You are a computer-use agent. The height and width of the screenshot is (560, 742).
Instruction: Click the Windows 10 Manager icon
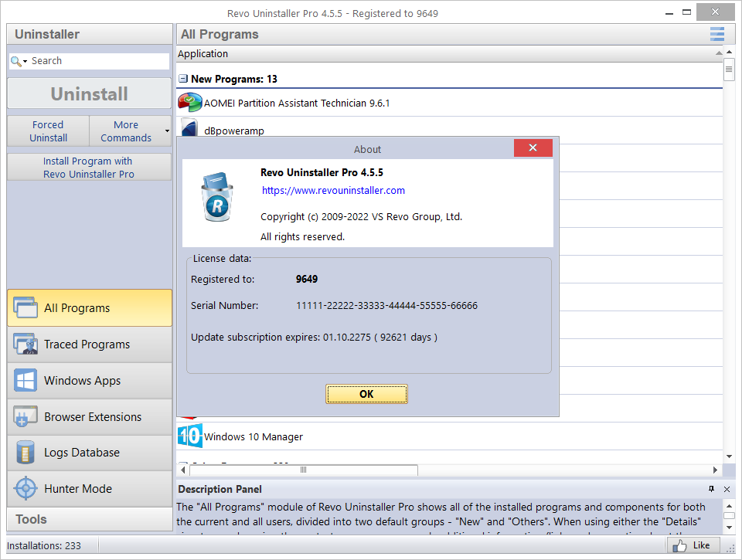(190, 436)
